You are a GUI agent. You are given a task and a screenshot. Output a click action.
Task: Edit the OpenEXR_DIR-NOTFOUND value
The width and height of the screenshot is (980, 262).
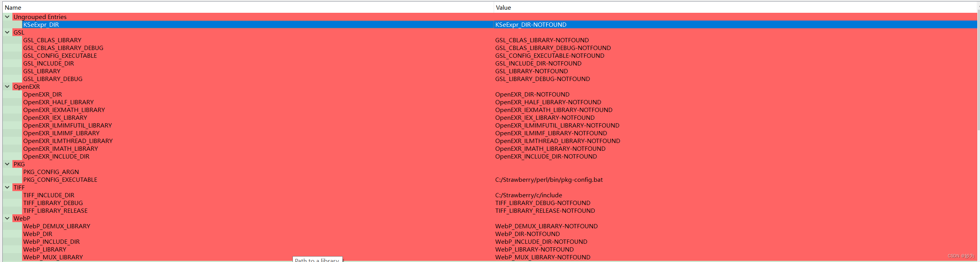coord(532,95)
